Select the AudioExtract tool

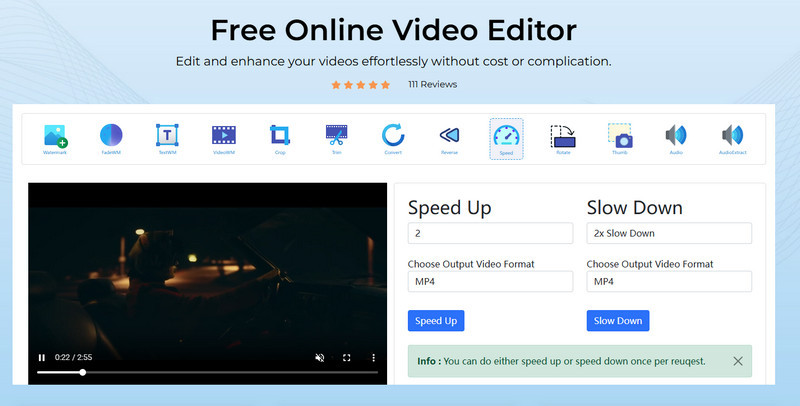click(x=733, y=139)
